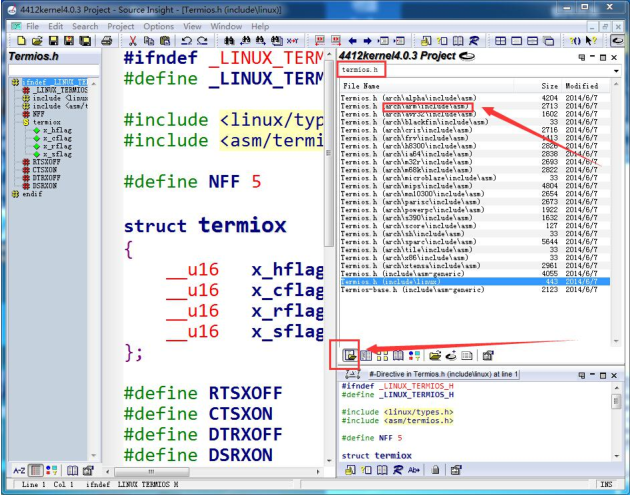Click the Lookup References R icon

tap(474, 41)
